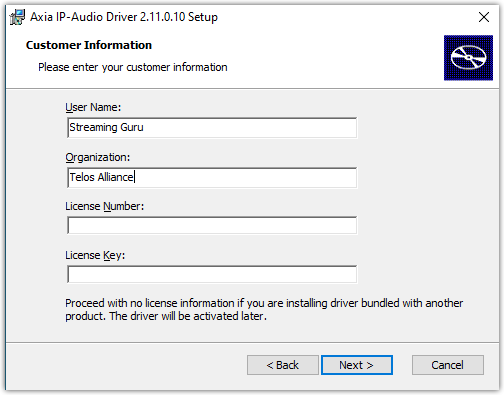The width and height of the screenshot is (504, 395).
Task: Click the 'License Key:' label
Action: (95, 256)
